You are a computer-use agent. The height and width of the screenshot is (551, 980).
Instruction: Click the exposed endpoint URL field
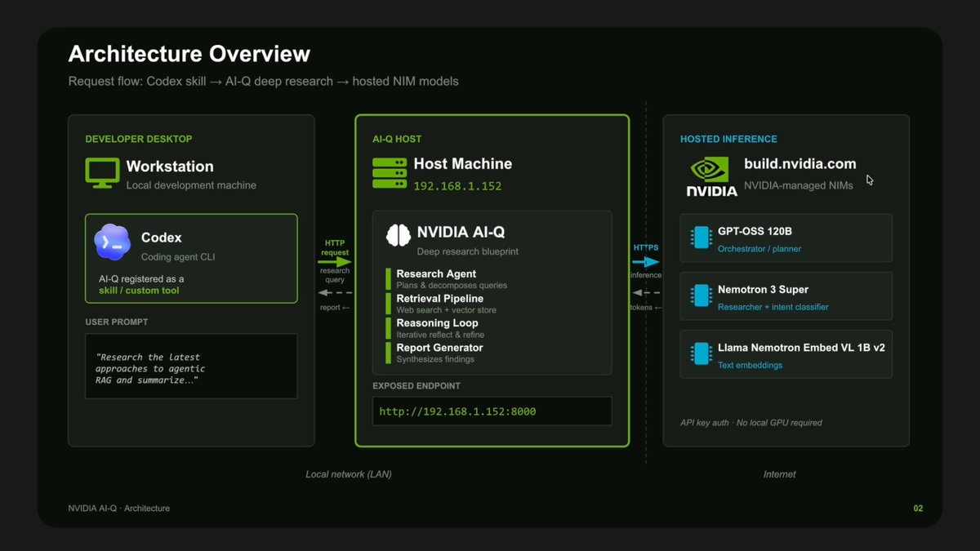[492, 411]
